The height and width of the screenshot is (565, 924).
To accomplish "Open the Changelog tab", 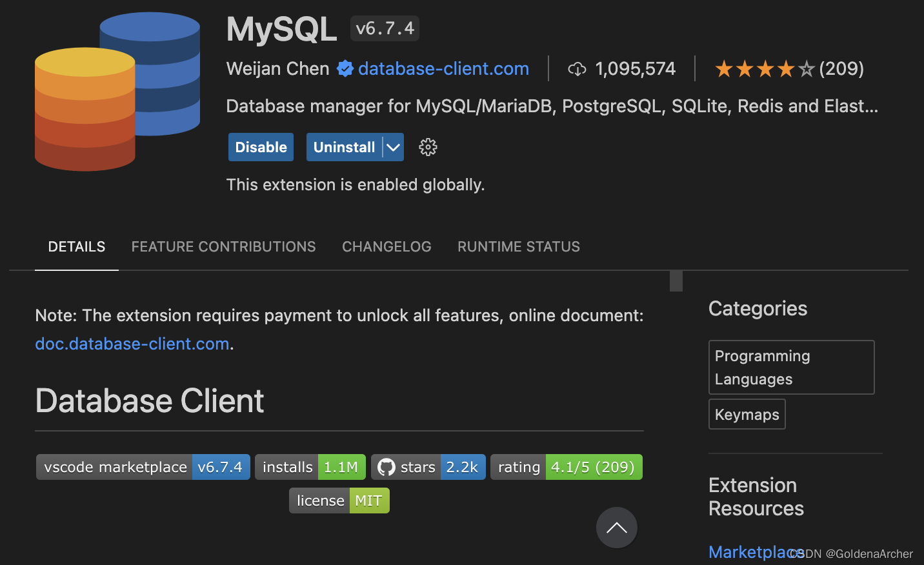I will [x=387, y=246].
